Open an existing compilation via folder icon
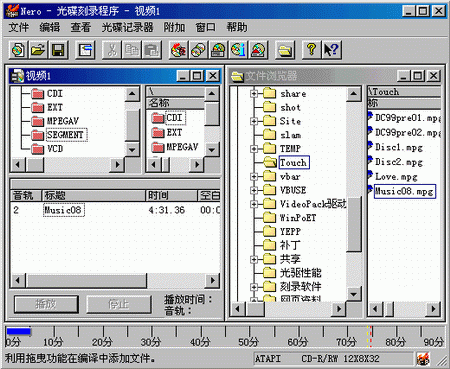Screen dimensions: 450x369 click(38, 50)
